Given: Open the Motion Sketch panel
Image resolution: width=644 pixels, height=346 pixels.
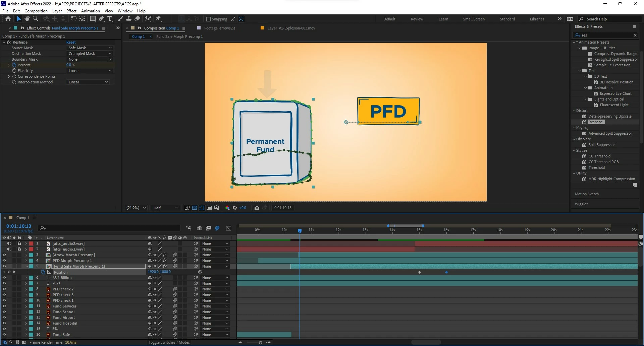Looking at the screenshot, I should [587, 194].
